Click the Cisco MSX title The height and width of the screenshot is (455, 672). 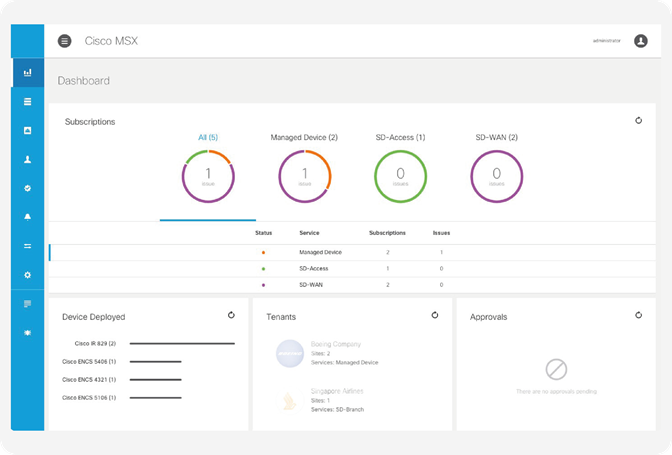pos(111,41)
